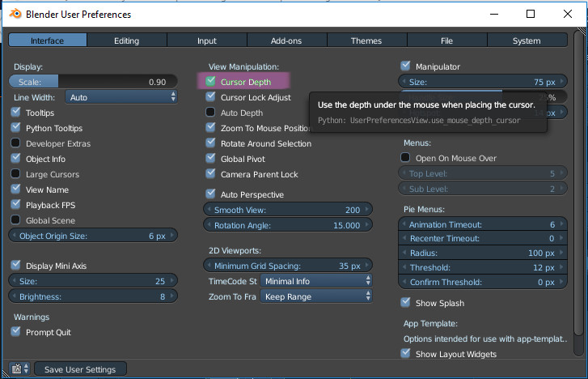Switch to the System tab

(527, 40)
